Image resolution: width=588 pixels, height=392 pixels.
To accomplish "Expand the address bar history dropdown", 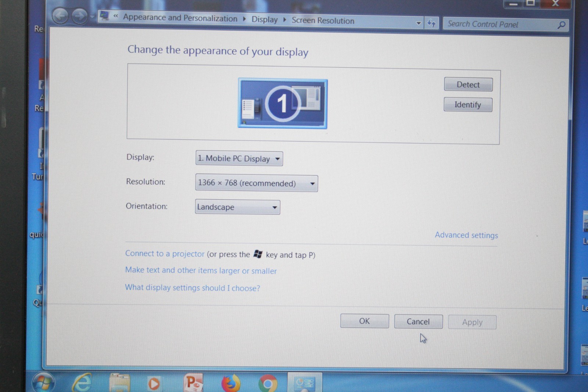I will click(x=419, y=23).
